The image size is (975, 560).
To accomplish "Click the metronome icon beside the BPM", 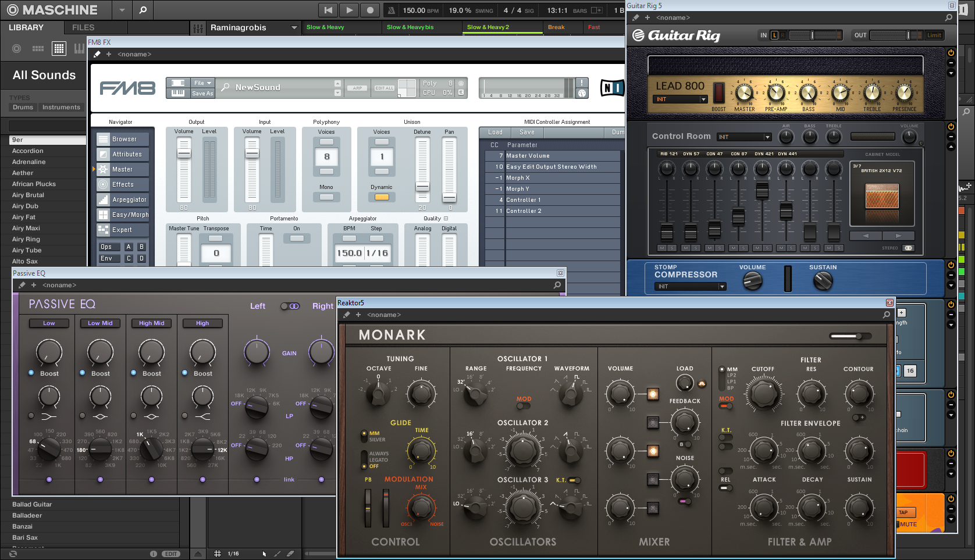I will (392, 10).
